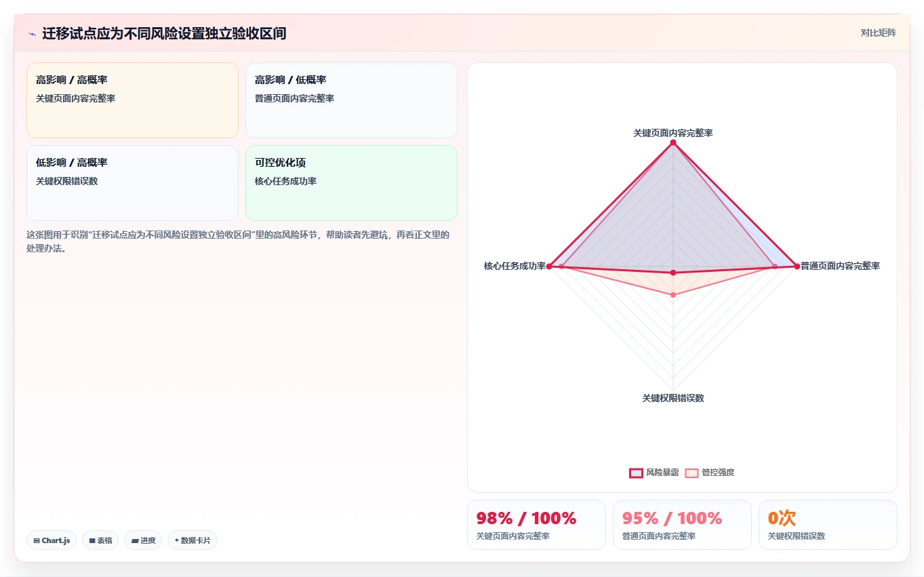
Task: Click the 0次 stat card
Action: coord(828,525)
